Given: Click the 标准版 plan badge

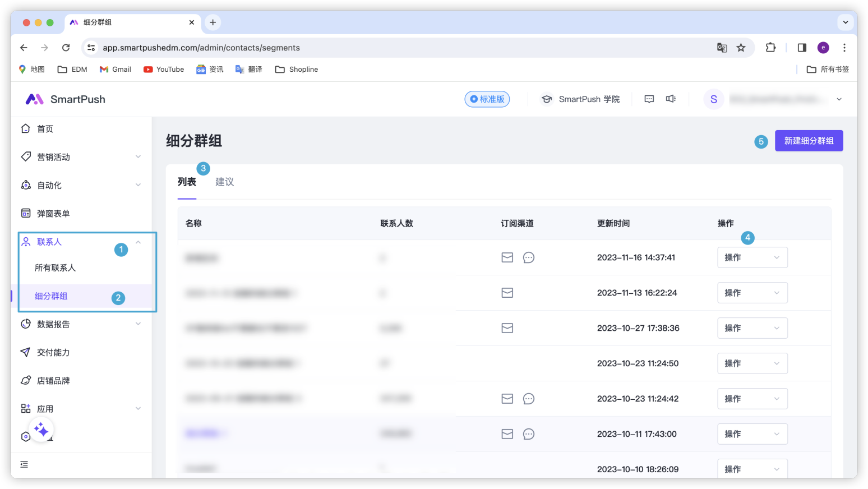Looking at the screenshot, I should (487, 99).
